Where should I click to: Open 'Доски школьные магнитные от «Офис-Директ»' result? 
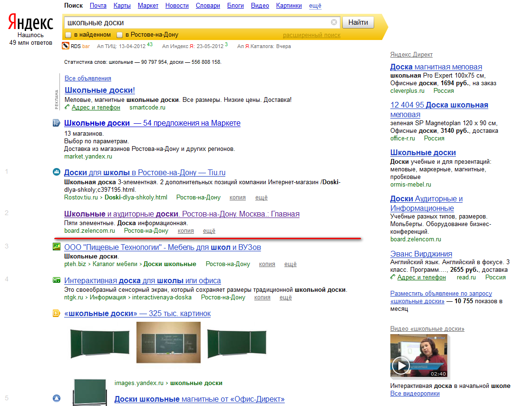click(200, 399)
